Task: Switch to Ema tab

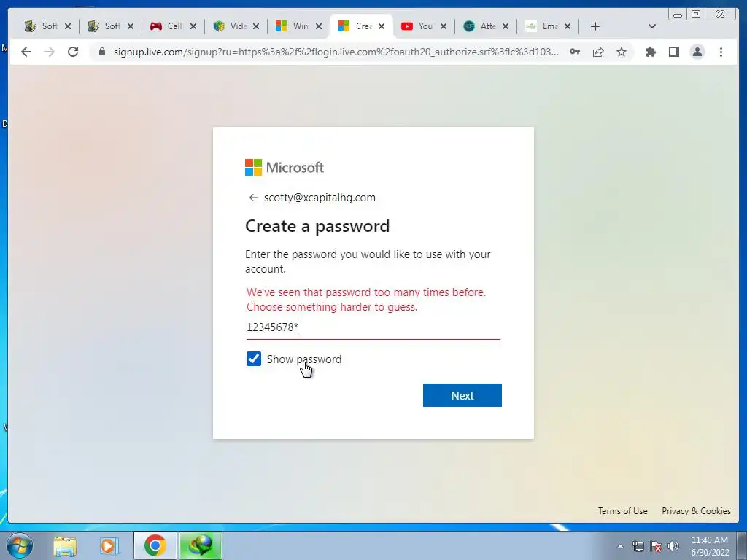Action: [x=548, y=26]
